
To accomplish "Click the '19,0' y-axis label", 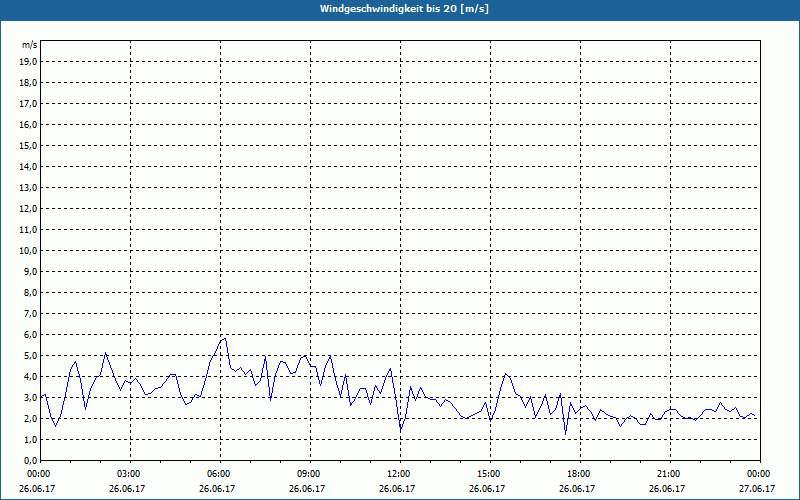I will [x=28, y=62].
